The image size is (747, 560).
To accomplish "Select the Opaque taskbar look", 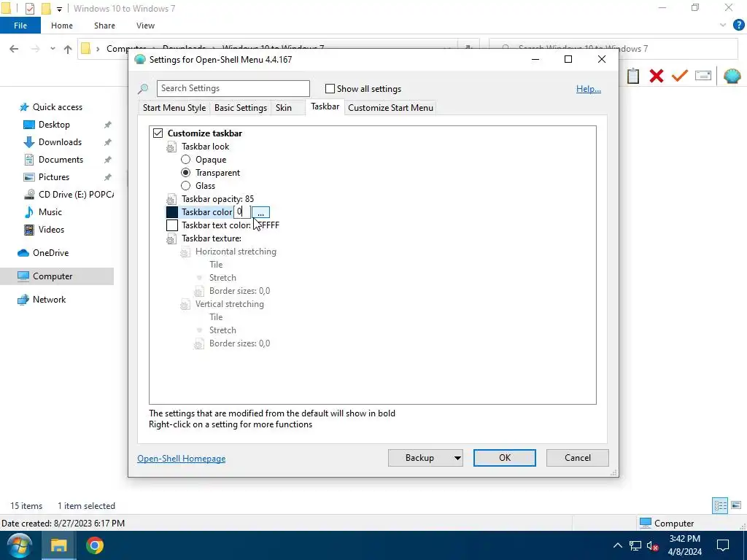I will tap(186, 160).
